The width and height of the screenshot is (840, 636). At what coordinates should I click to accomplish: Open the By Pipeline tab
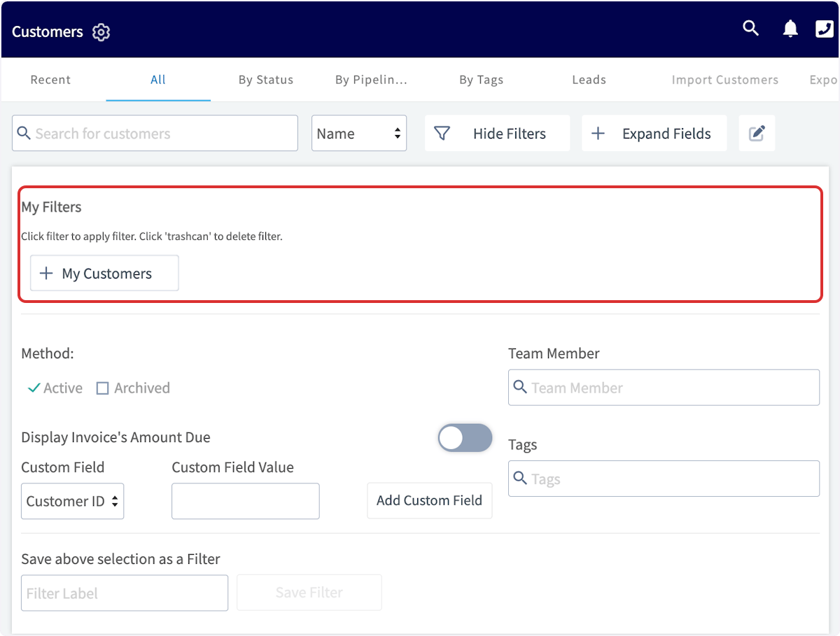coord(371,80)
